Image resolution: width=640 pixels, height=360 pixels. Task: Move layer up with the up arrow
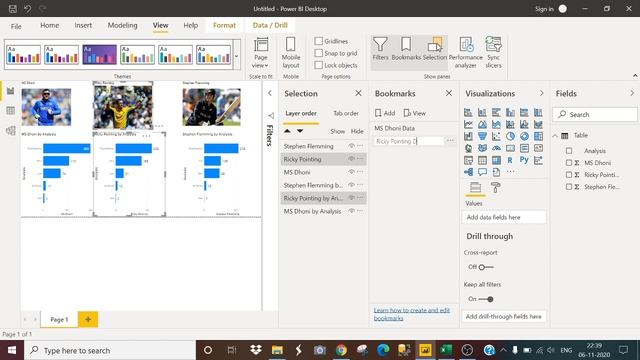coord(287,131)
